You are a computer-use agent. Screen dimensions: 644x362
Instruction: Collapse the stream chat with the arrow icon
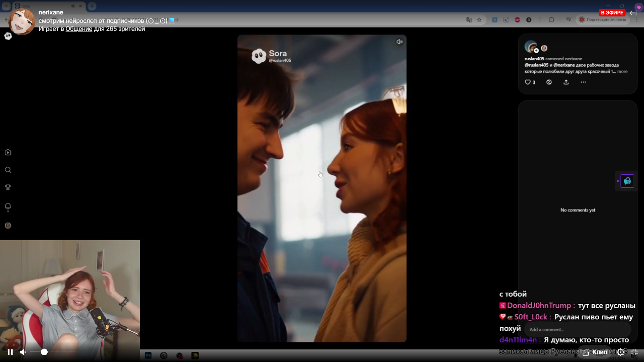pyautogui.click(x=633, y=13)
